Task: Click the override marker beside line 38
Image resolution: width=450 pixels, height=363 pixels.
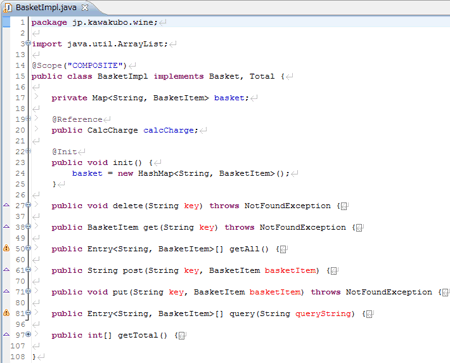Action: pos(6,227)
